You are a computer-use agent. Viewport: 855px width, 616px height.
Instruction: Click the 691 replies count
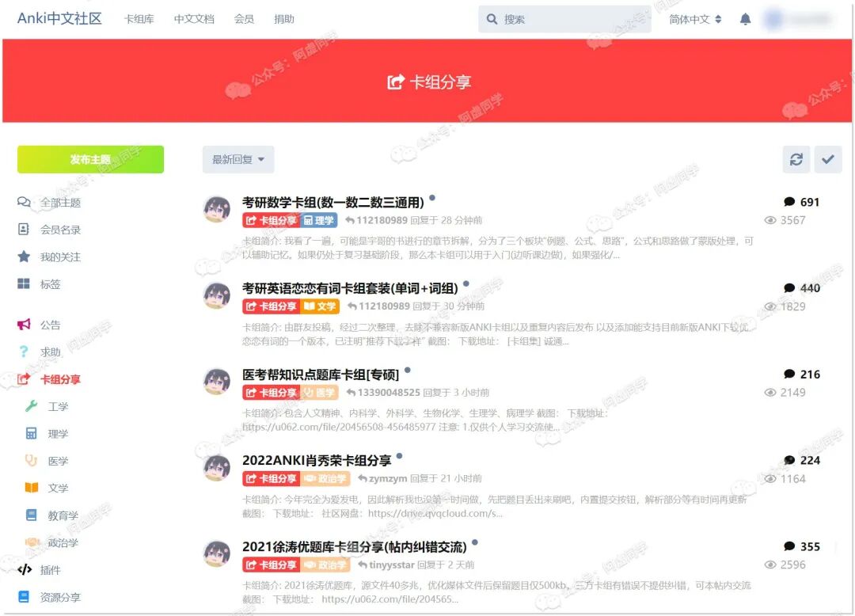coord(810,202)
